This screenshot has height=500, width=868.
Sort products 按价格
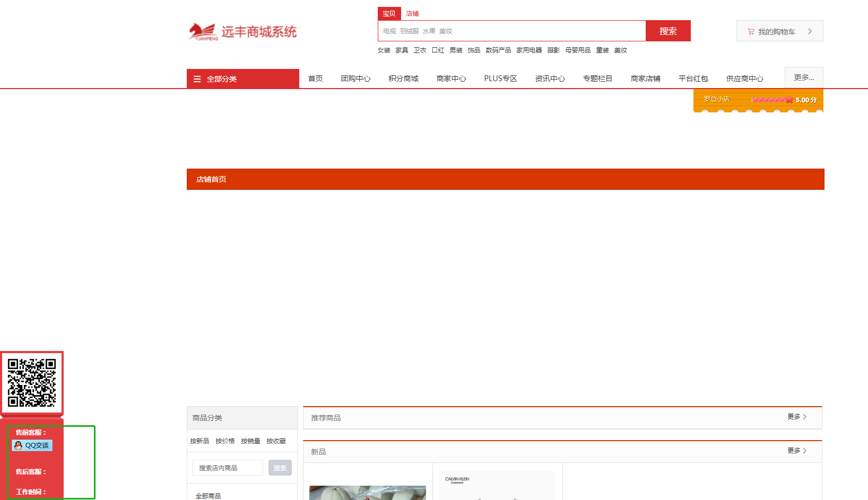pos(225,441)
